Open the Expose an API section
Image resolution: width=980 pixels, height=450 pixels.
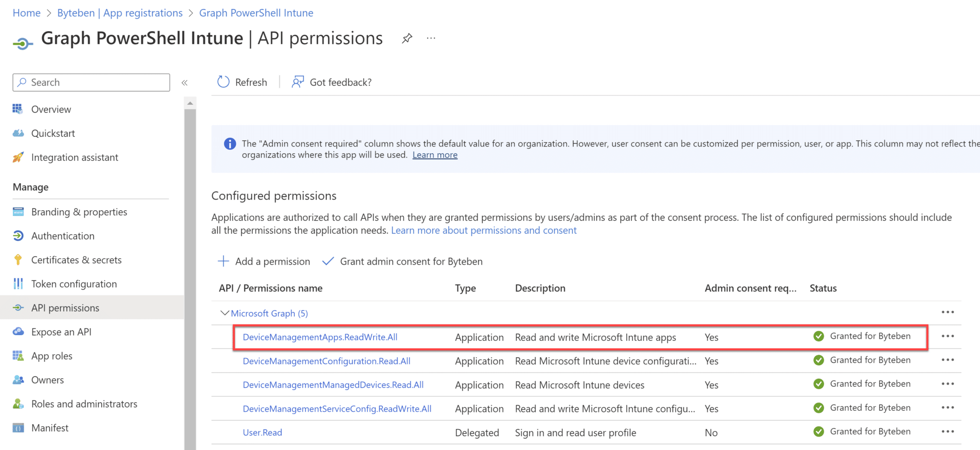[x=61, y=331]
